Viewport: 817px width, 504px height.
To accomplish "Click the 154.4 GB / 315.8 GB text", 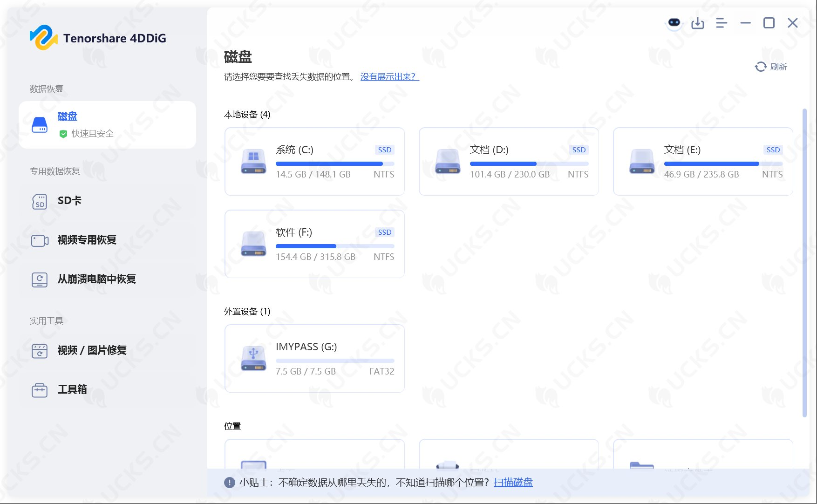I will [315, 257].
